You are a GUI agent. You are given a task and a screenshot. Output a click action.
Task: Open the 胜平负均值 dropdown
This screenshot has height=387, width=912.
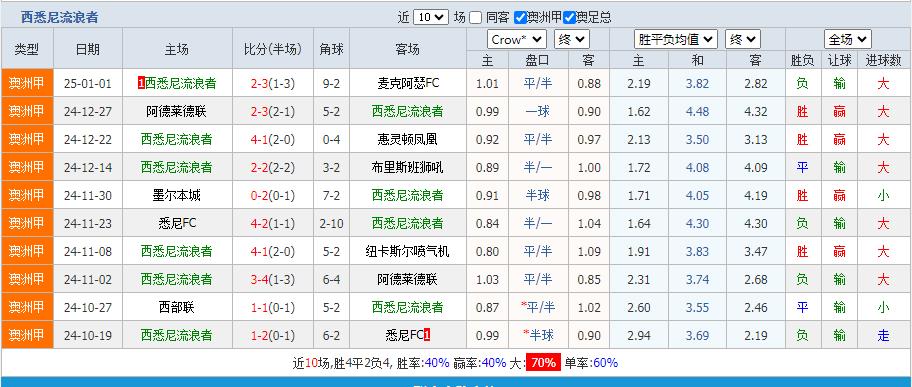coord(675,40)
